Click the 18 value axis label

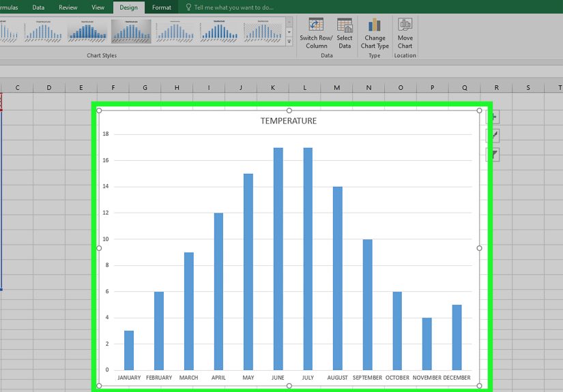pos(106,134)
